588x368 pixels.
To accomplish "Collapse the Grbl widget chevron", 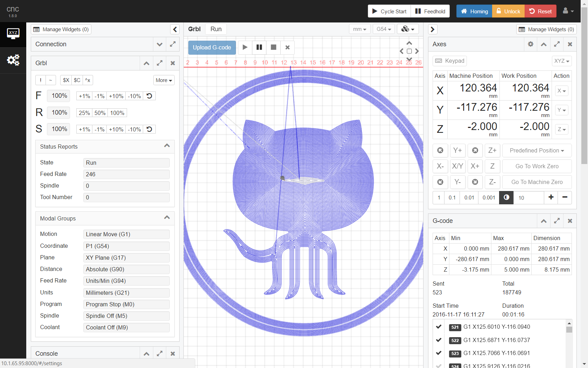I will coord(147,63).
